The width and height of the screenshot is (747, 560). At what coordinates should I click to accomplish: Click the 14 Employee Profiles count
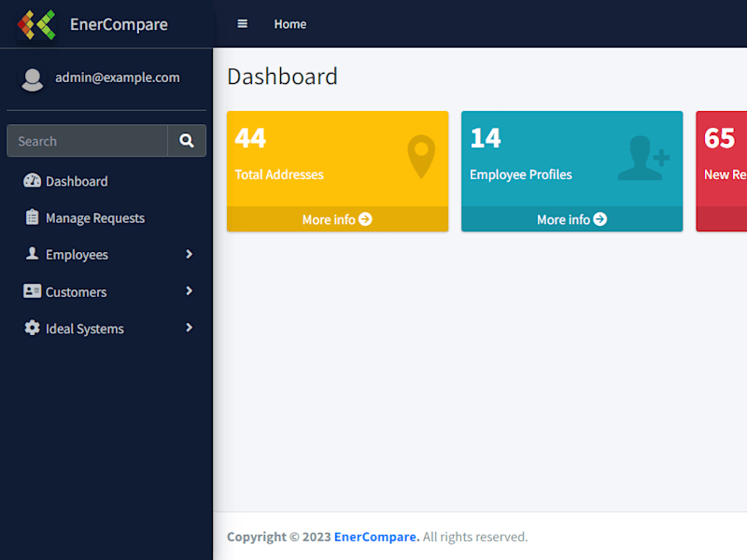point(486,138)
